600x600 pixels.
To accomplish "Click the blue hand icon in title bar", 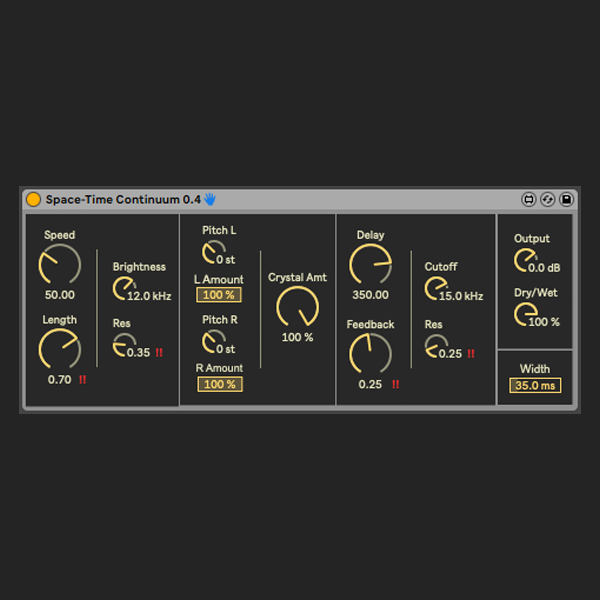I will click(x=210, y=199).
